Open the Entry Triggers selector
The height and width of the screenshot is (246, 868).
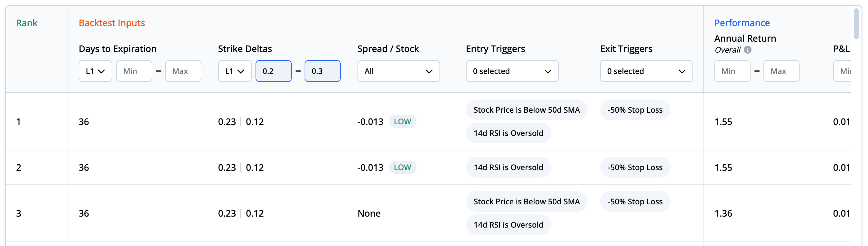pos(512,71)
